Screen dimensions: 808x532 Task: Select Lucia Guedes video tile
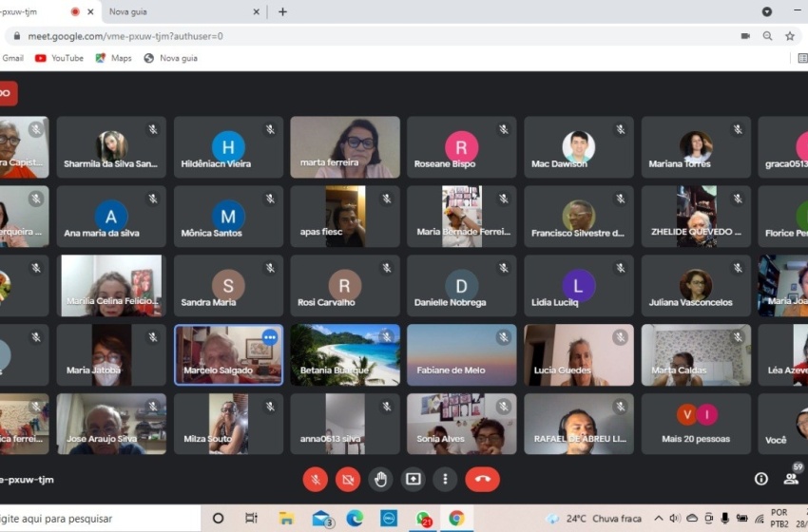[x=579, y=355]
